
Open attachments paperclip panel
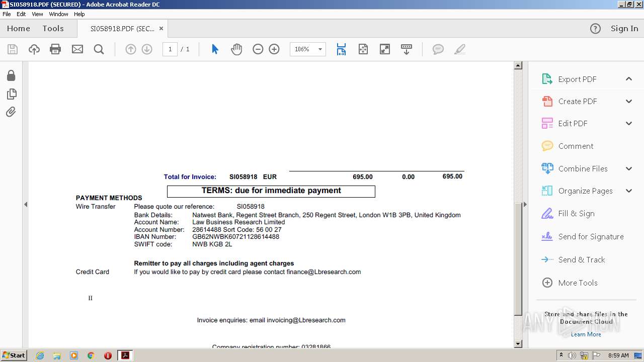click(x=11, y=112)
